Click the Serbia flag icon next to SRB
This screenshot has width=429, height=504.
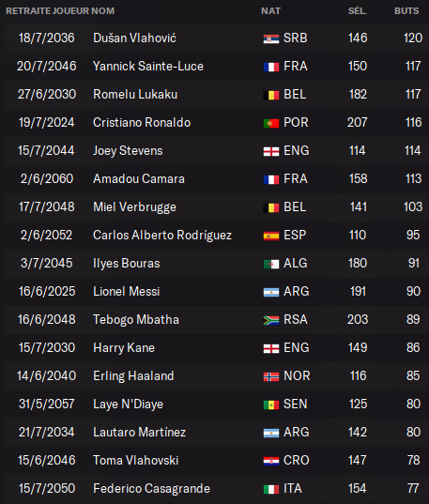[271, 38]
